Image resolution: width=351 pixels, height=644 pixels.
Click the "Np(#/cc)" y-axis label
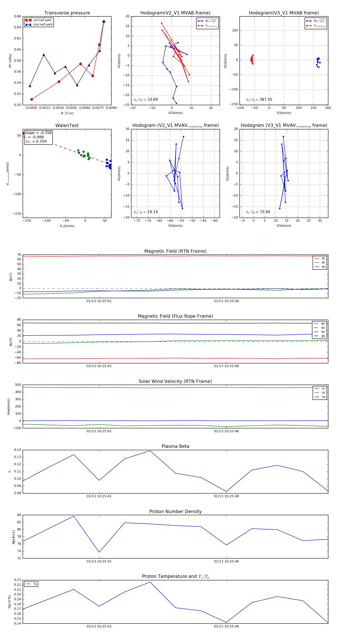click(x=13, y=537)
